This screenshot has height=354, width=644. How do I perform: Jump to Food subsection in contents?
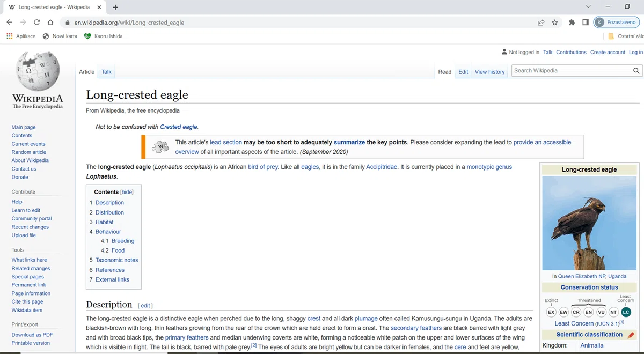[118, 250]
